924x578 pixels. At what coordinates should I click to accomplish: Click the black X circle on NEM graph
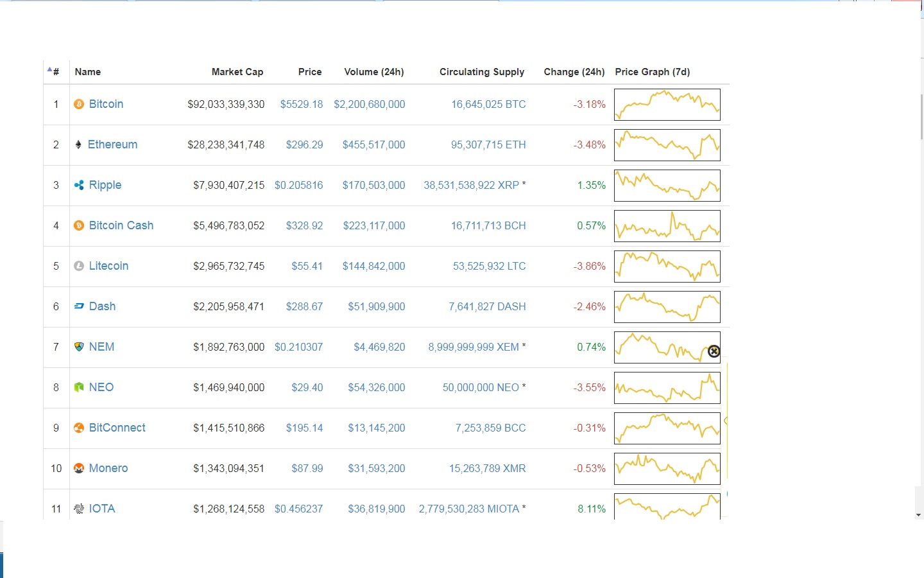(714, 351)
